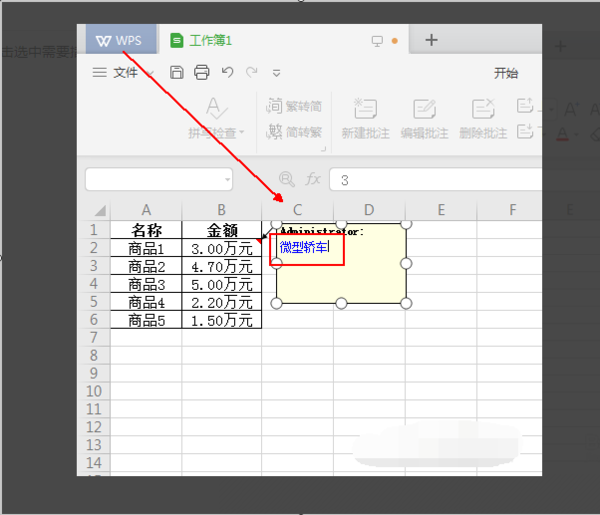
Task: Click the cell containing 2.20万元
Action: tap(222, 302)
